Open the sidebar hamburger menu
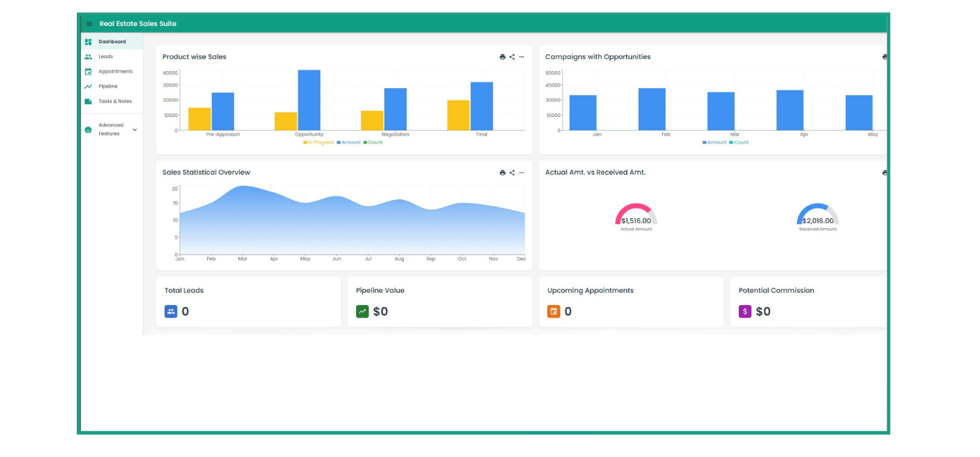The width and height of the screenshot is (980, 457). tap(88, 23)
